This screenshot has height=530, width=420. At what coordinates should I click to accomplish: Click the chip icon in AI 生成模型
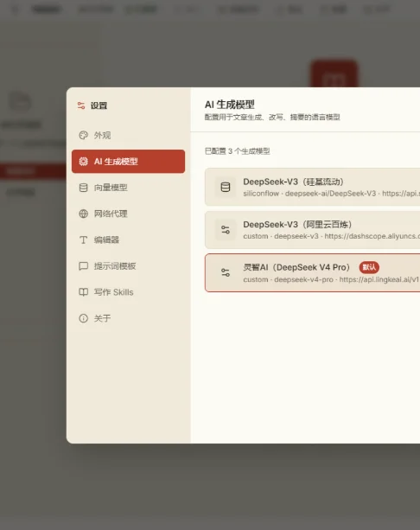point(83,161)
